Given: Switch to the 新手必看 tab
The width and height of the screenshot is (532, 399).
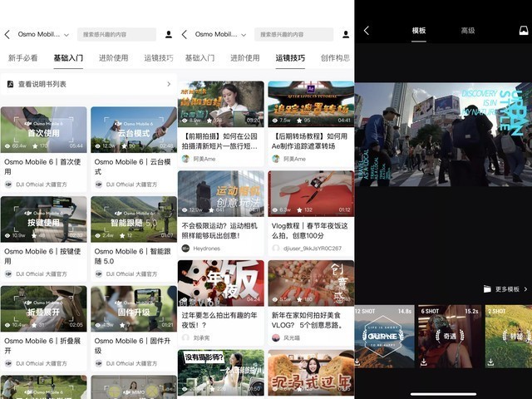Looking at the screenshot, I should 22,58.
